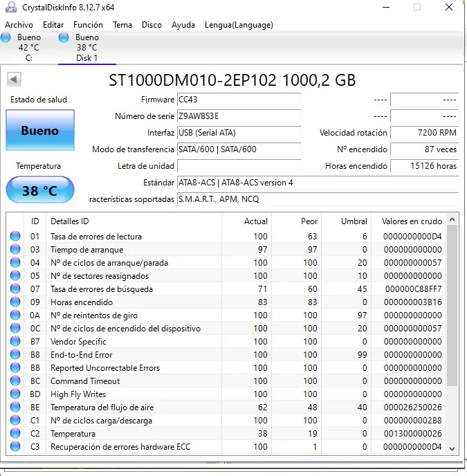Click raw value 000000C88FF7
This screenshot has width=467, height=476.
click(413, 289)
